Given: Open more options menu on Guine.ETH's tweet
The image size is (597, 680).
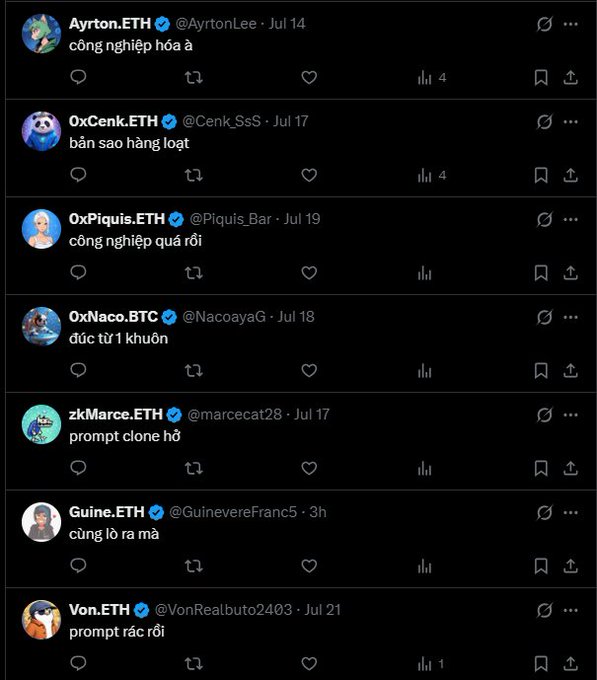Looking at the screenshot, I should (x=571, y=513).
